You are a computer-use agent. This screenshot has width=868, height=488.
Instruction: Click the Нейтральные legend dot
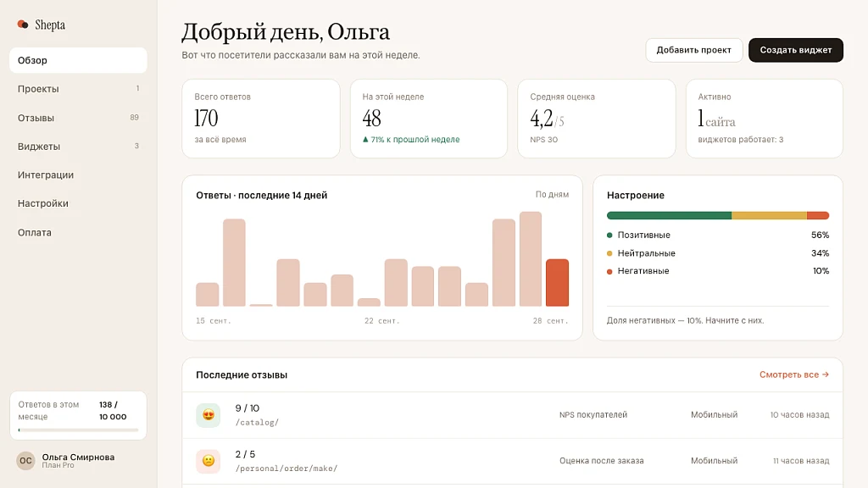(609, 253)
